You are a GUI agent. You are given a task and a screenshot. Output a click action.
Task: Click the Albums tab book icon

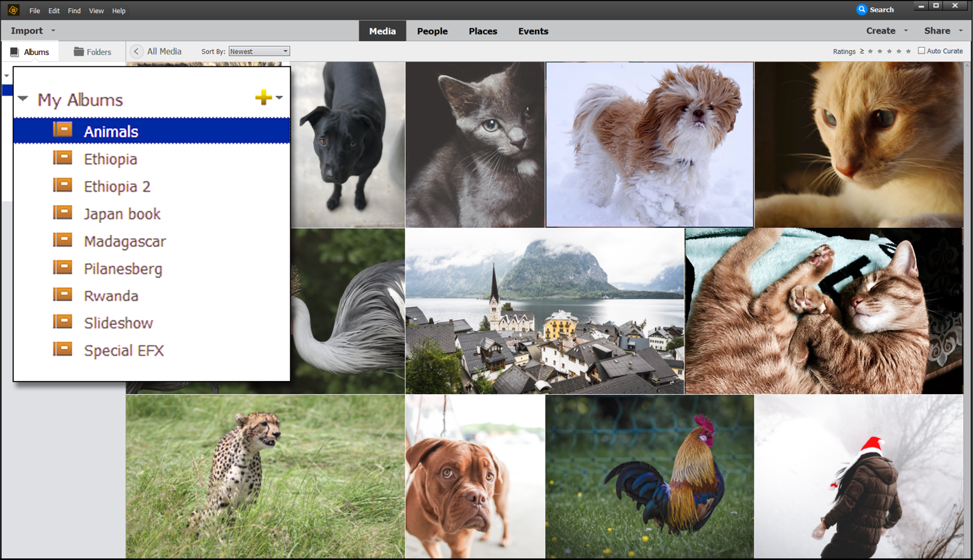(x=15, y=52)
